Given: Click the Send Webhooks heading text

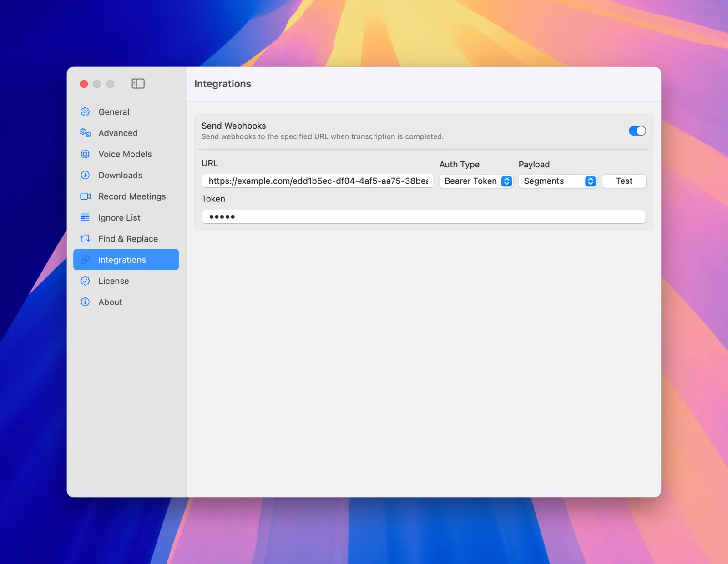Looking at the screenshot, I should 234,126.
